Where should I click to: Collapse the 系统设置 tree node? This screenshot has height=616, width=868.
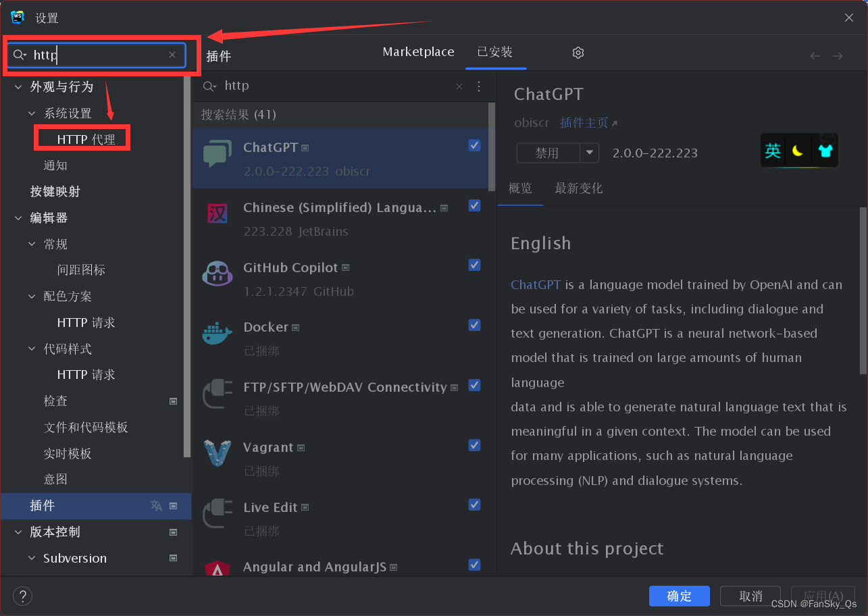[32, 113]
